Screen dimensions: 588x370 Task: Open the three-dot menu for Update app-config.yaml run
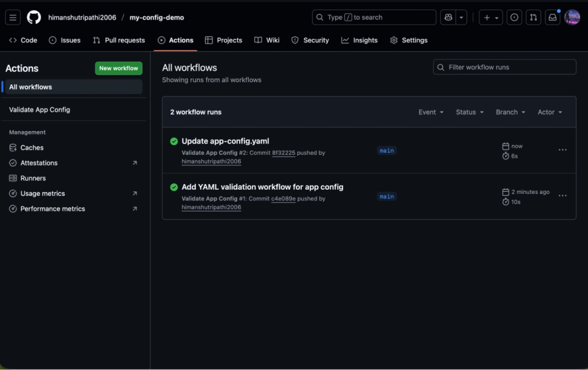click(562, 150)
